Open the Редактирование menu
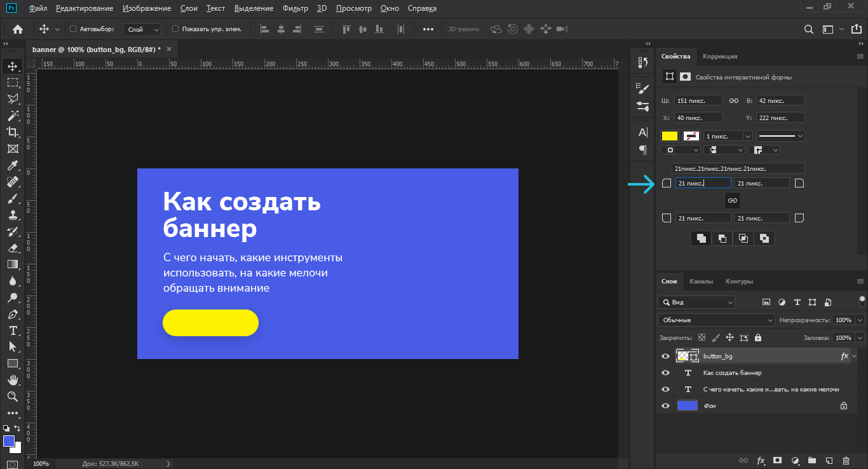 pos(85,8)
